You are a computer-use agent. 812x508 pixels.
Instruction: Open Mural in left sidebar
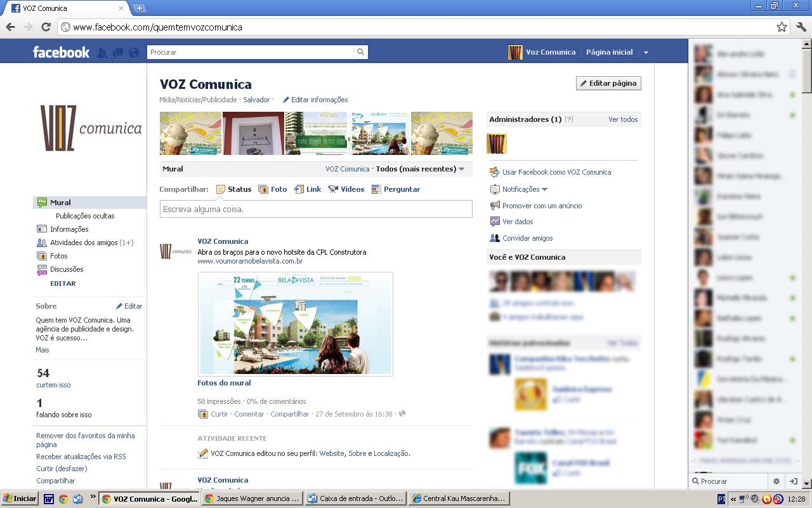point(89,203)
